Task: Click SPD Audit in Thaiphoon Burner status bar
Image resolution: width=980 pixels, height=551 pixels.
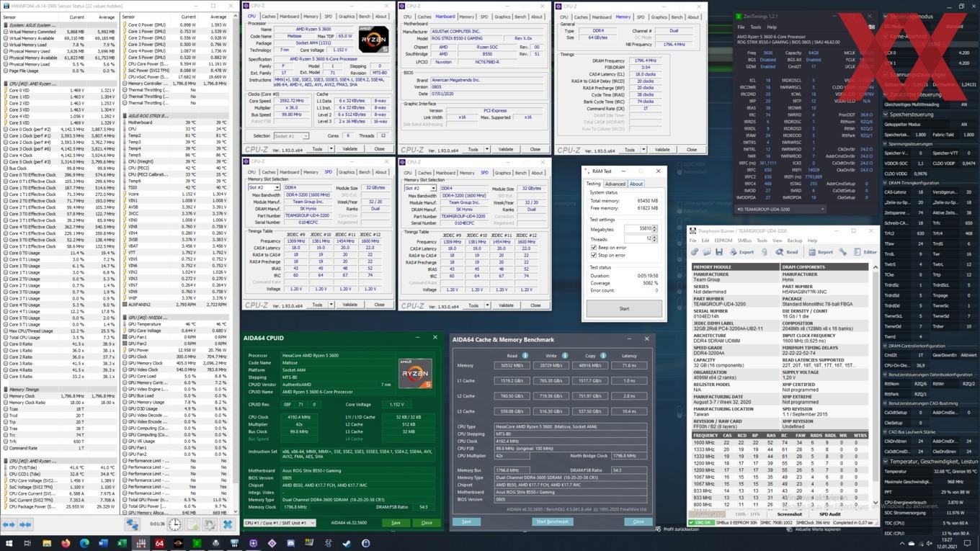Action: pos(830,514)
